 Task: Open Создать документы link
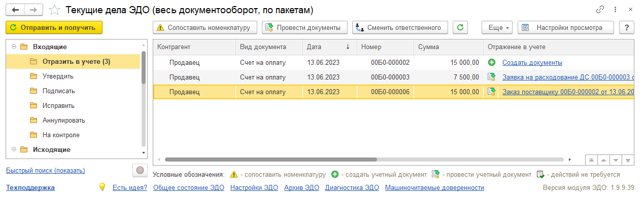click(532, 63)
